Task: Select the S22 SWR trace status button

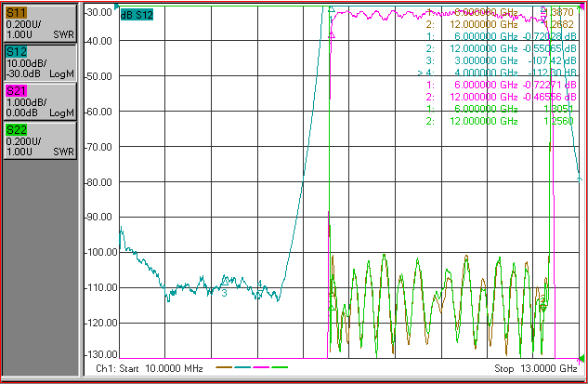Action: [41, 140]
